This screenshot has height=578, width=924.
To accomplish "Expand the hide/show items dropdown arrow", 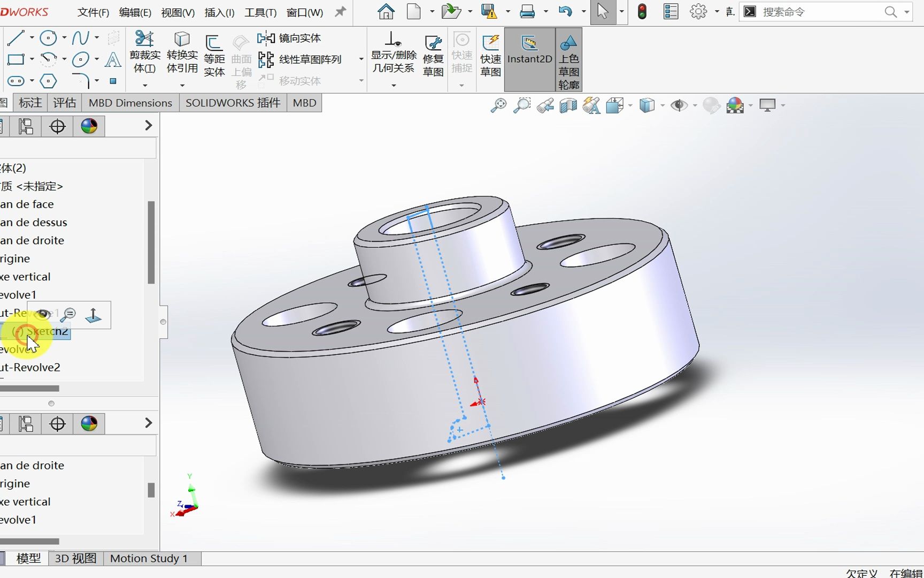I will point(694,105).
